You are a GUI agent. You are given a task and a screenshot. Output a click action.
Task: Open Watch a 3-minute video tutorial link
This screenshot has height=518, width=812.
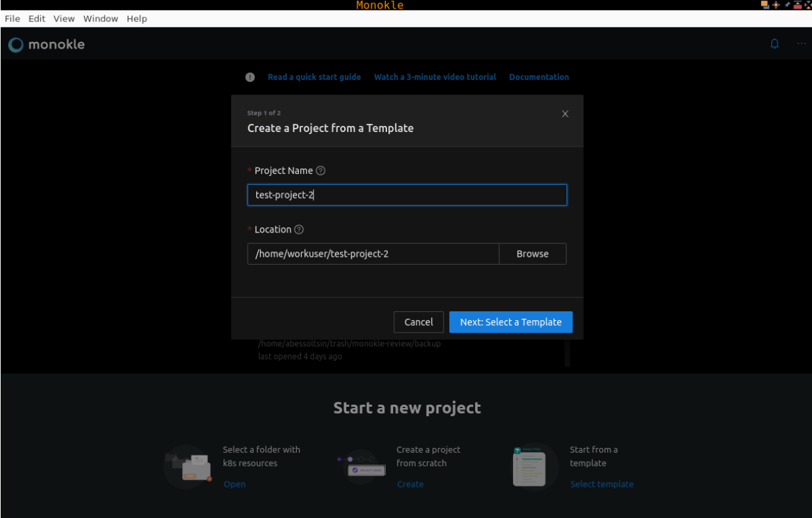pos(435,77)
